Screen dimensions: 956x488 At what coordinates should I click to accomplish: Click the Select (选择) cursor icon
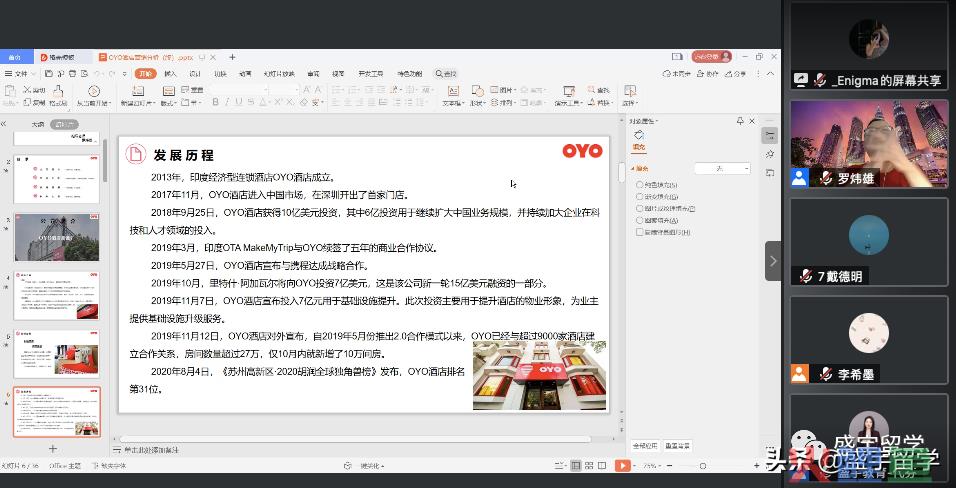click(x=630, y=91)
